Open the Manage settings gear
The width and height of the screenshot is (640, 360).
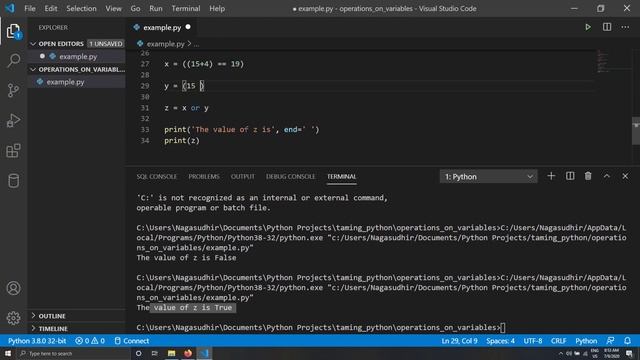(x=13, y=318)
